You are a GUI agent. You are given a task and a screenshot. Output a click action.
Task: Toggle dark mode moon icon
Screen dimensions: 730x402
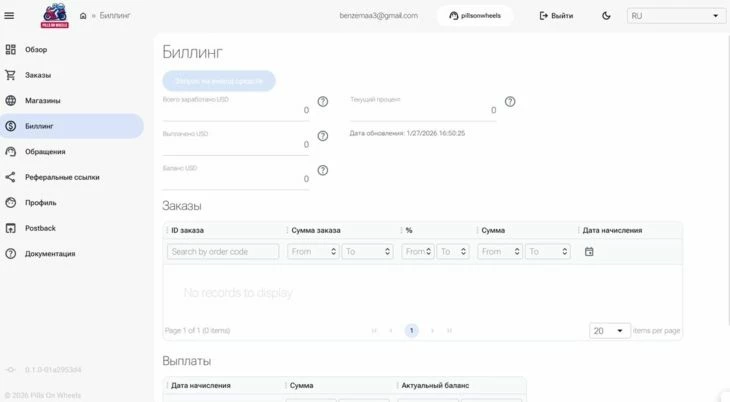point(607,15)
